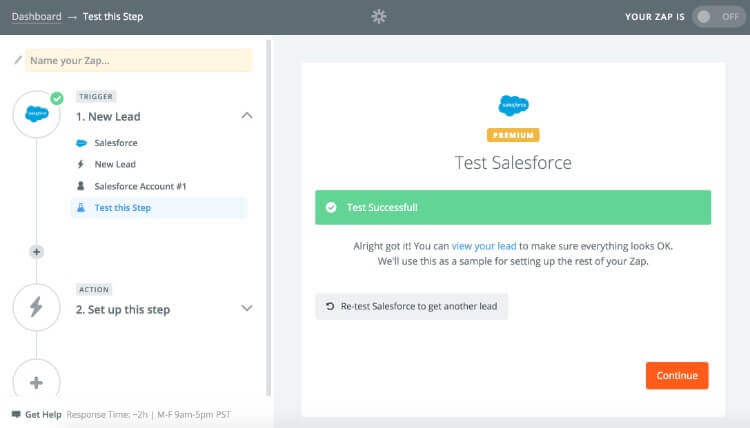This screenshot has height=428, width=750.
Task: Click the Zapier loading asterisk logo
Action: point(379,17)
